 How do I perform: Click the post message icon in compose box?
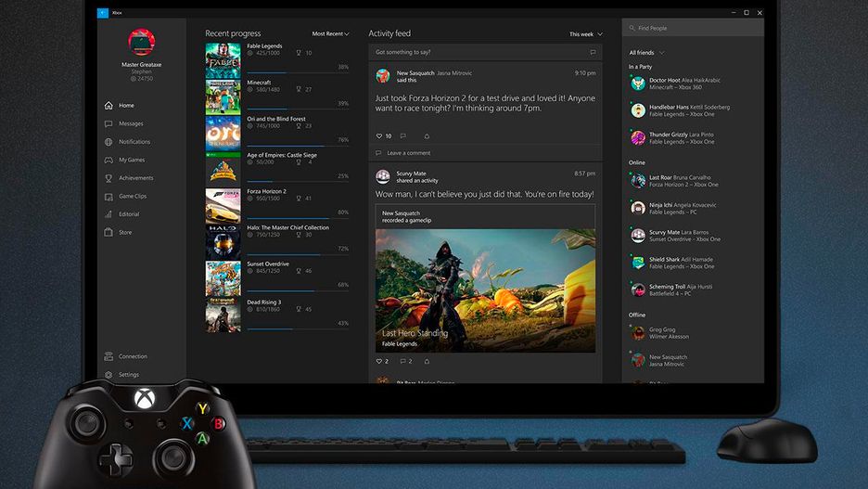tap(593, 52)
